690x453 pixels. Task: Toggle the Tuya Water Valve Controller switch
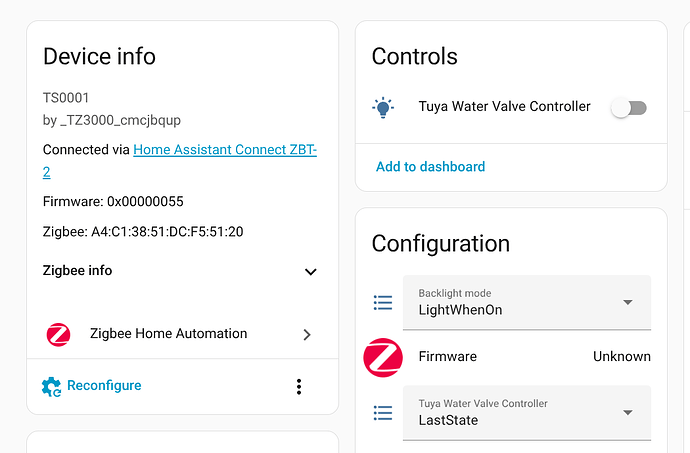click(629, 108)
